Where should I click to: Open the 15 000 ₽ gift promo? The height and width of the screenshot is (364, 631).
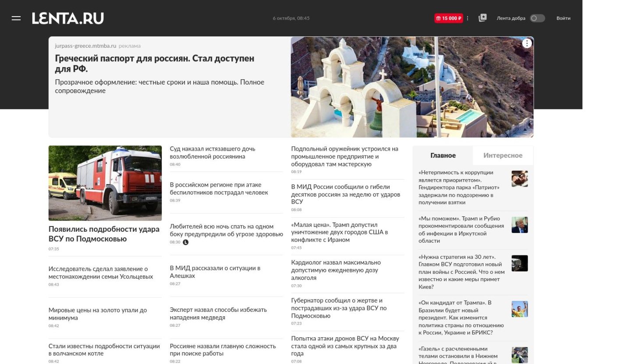click(x=448, y=18)
